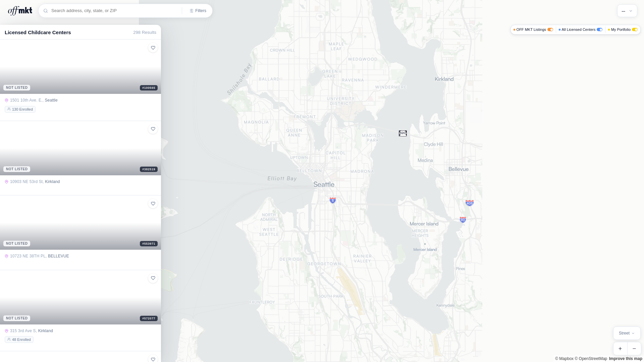Click the Ballard label on map

[x=269, y=79]
